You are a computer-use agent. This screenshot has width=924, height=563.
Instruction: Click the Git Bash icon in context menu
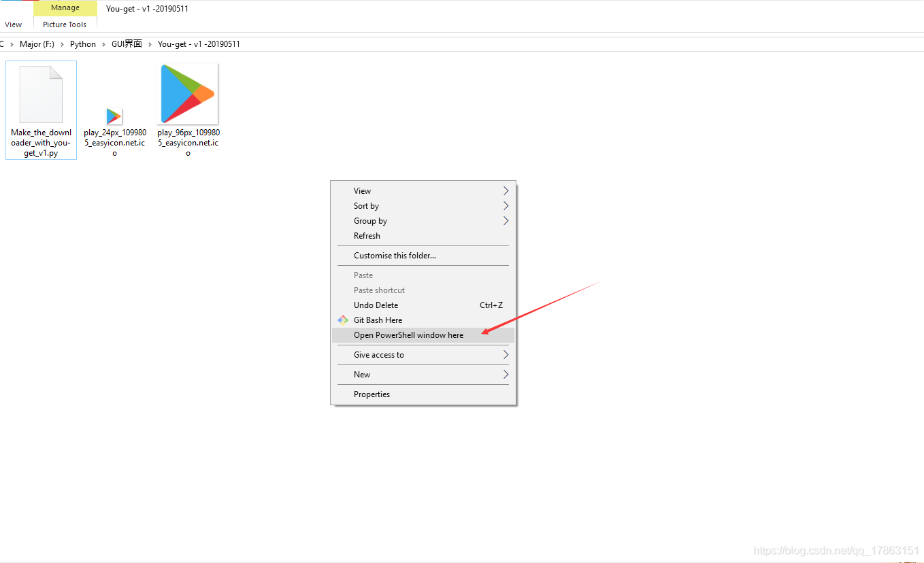(343, 320)
